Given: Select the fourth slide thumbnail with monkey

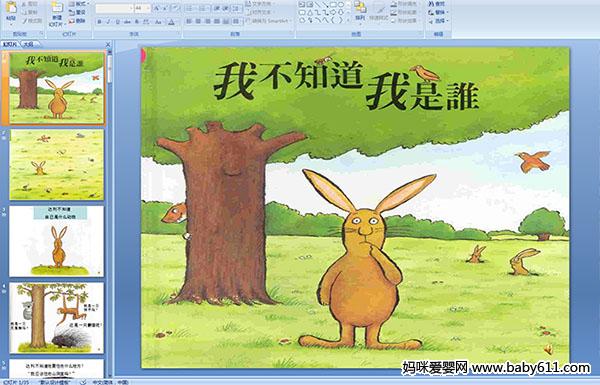Looking at the screenshot, I should point(57,318).
